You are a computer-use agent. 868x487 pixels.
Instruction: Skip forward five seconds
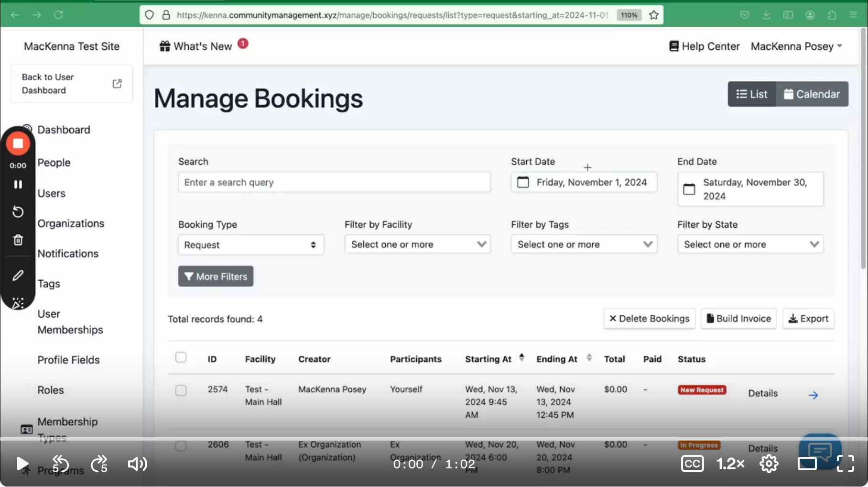99,464
